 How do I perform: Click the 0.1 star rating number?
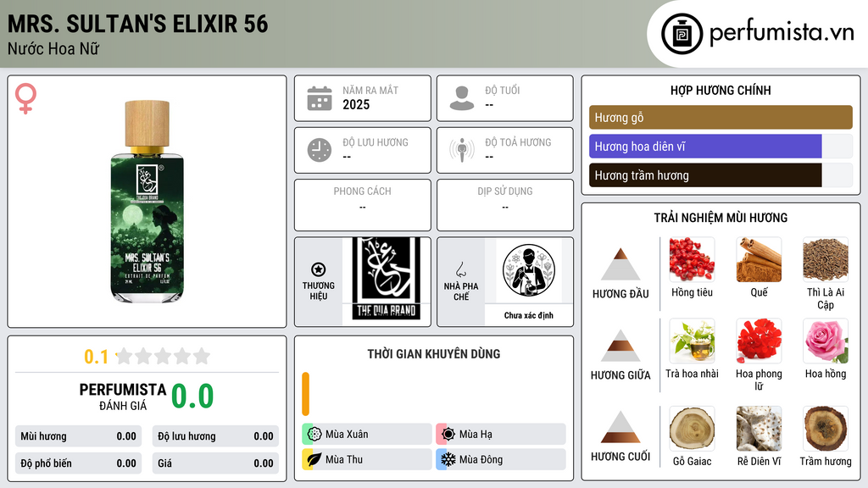96,357
